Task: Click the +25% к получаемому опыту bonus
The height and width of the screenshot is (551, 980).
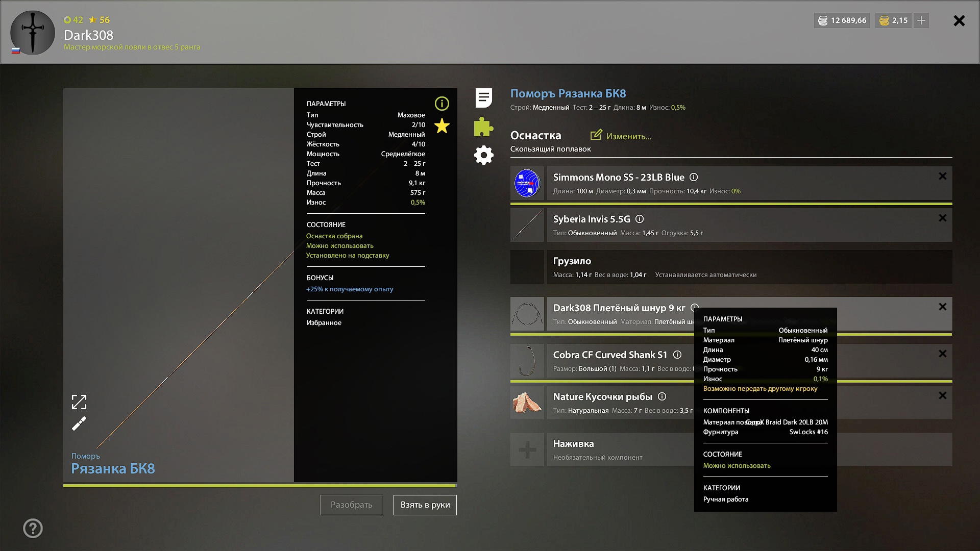Action: click(x=350, y=289)
